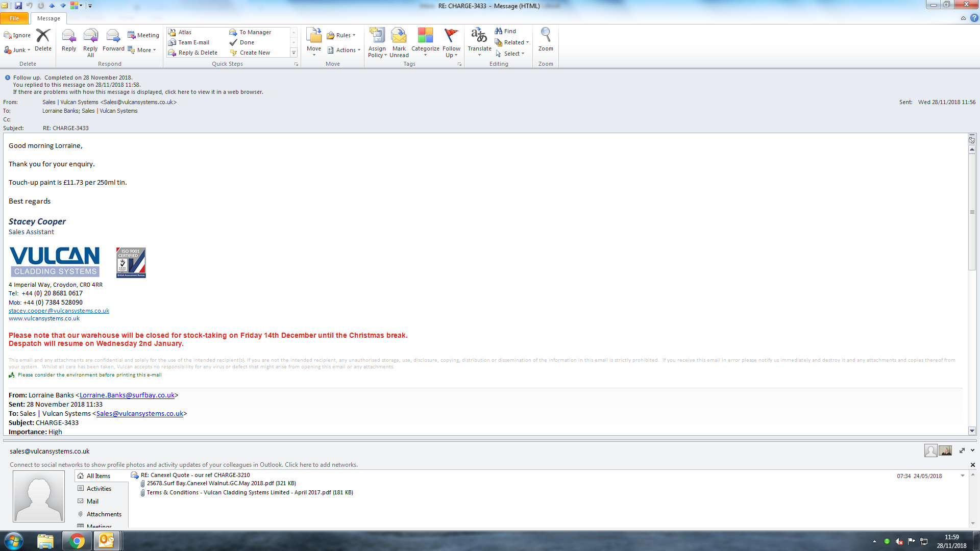
Task: Collapse the people pane with the chevron
Action: pyautogui.click(x=972, y=450)
